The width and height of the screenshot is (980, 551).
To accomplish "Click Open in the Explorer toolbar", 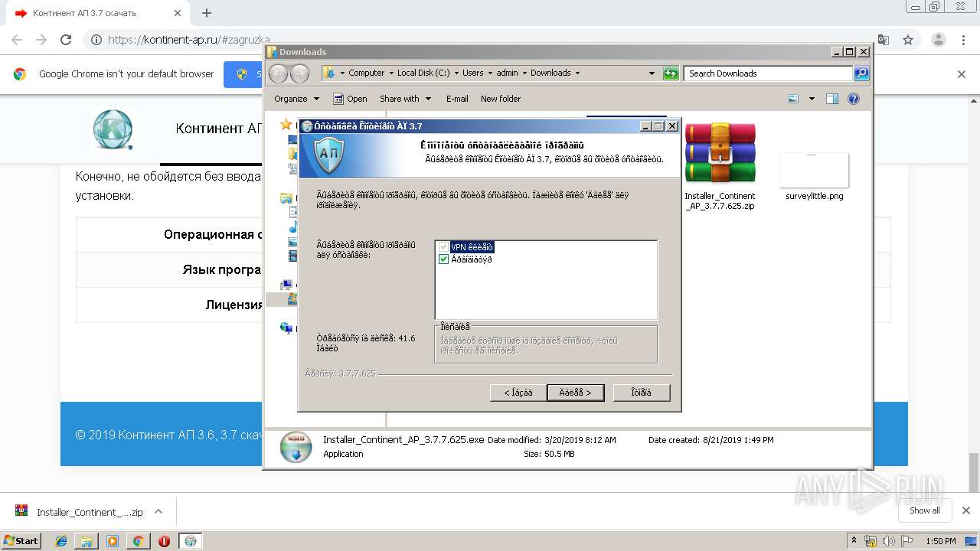I will pos(351,99).
